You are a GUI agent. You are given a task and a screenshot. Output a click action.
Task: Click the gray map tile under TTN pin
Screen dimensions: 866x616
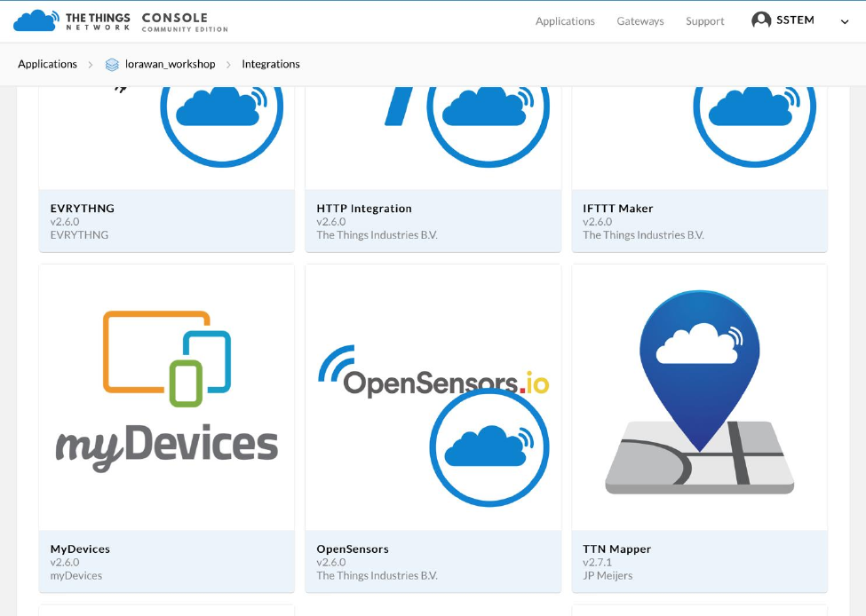pyautogui.click(x=699, y=458)
